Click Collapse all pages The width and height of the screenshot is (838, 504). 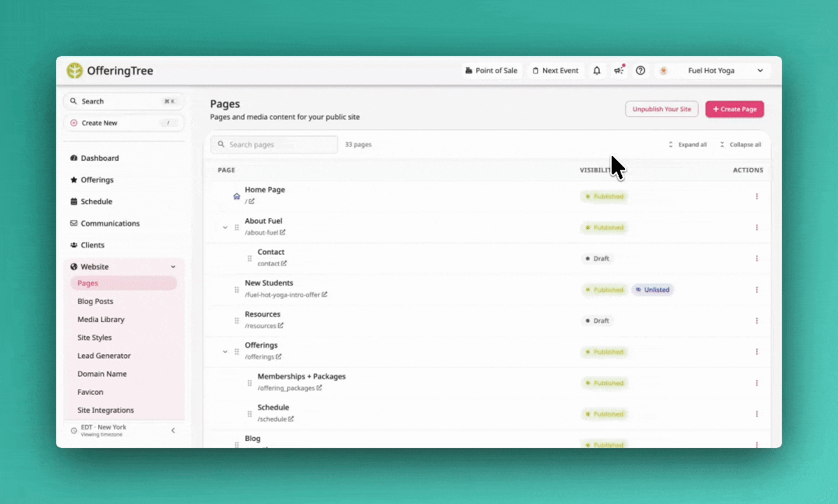(741, 145)
